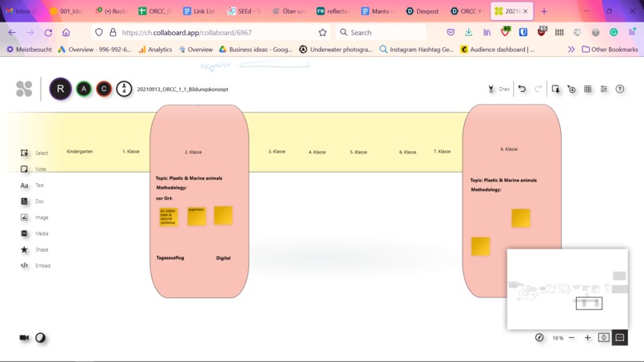
Task: Select the '5. Klasse' label
Action: click(359, 152)
